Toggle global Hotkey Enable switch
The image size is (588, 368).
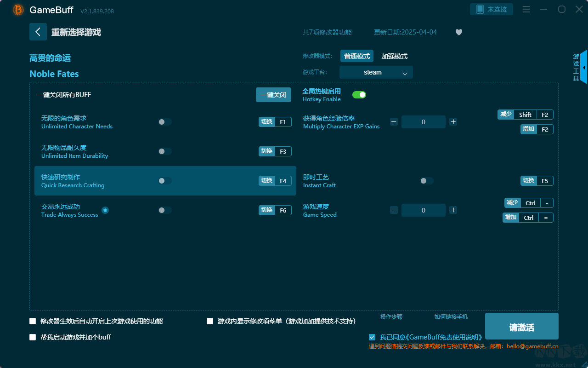click(359, 95)
